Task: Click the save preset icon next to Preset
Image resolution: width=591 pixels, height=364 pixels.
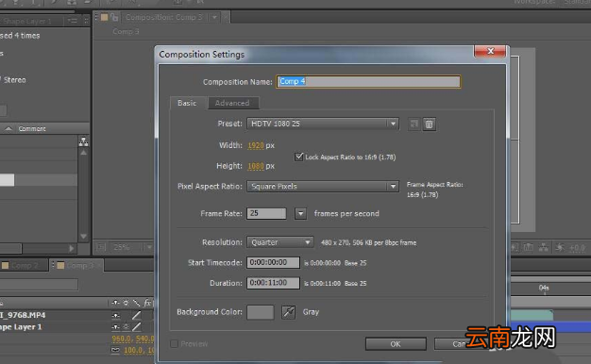Action: pos(414,124)
